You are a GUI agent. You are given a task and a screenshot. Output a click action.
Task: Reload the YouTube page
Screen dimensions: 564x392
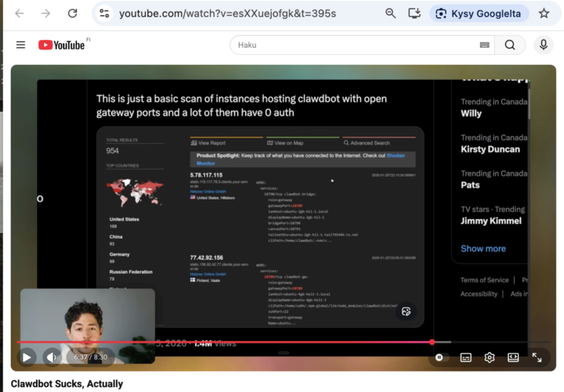coord(73,13)
